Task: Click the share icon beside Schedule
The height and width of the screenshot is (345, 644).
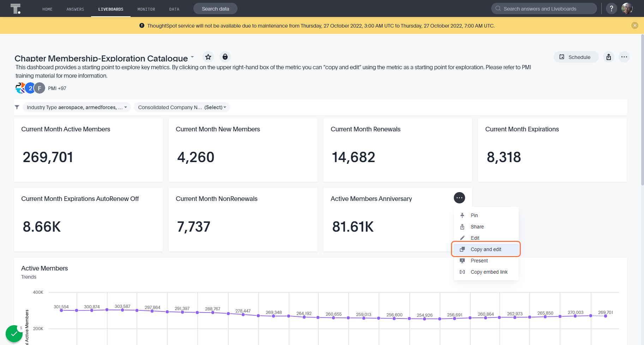Action: click(609, 57)
